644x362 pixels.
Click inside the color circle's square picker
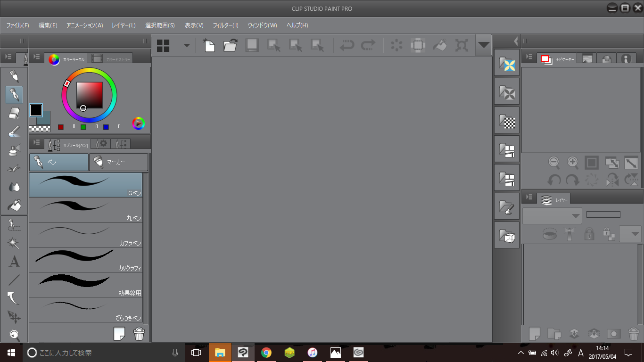[x=90, y=95]
